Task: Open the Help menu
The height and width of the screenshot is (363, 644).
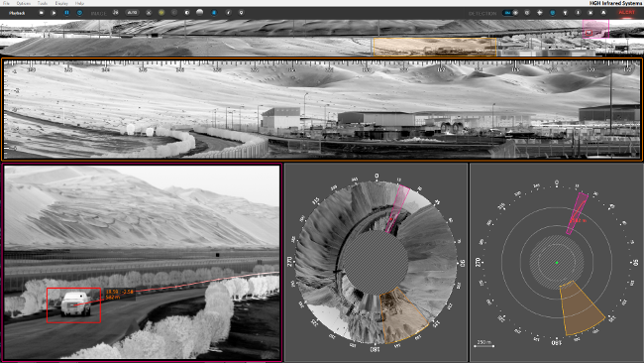Action: click(79, 3)
